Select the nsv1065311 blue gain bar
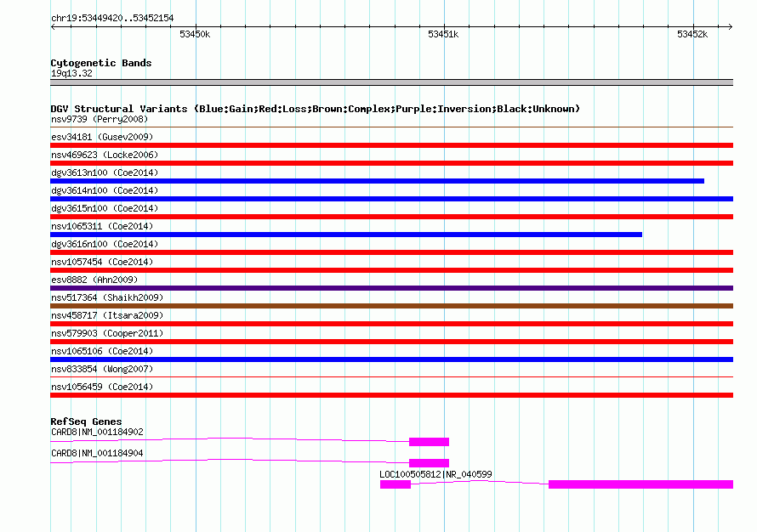 click(346, 235)
